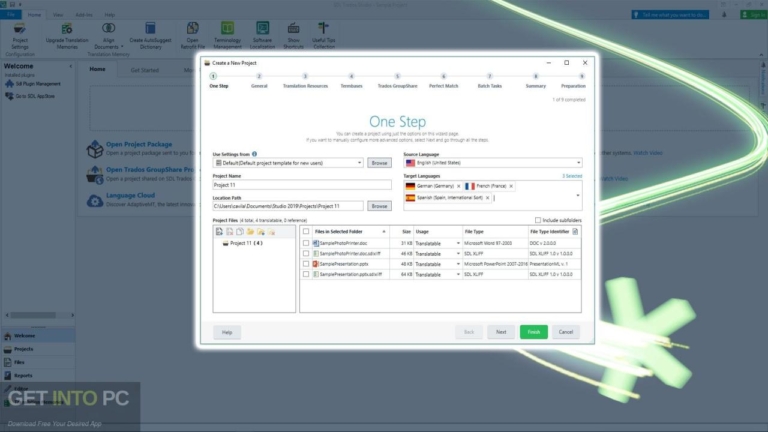
Task: Click file type column document icon
Action: pos(575,232)
